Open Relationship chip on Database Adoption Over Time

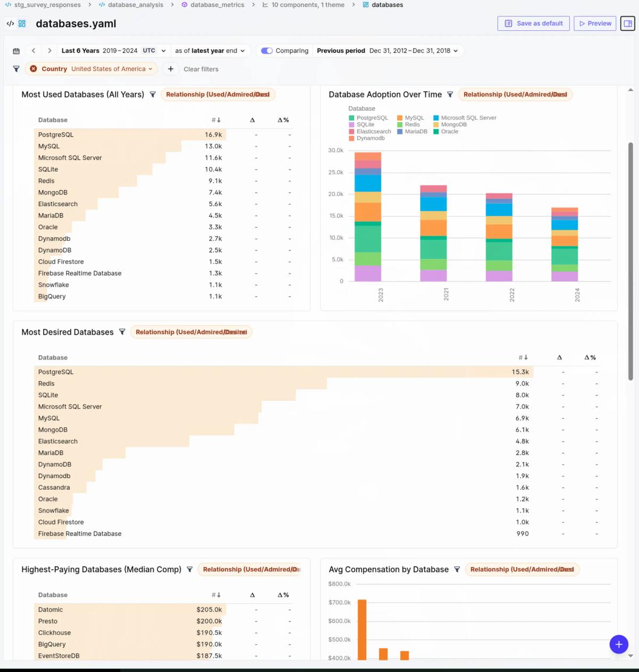[x=515, y=94]
